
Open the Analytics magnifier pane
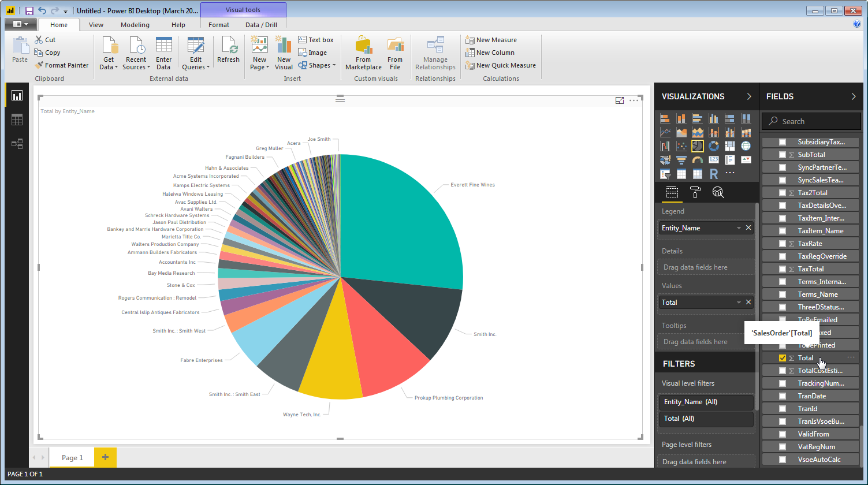(718, 193)
